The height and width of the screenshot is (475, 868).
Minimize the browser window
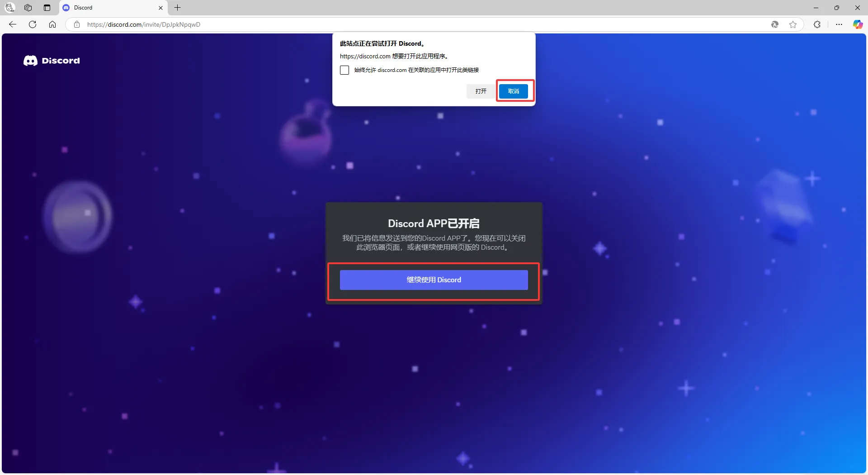pos(816,8)
